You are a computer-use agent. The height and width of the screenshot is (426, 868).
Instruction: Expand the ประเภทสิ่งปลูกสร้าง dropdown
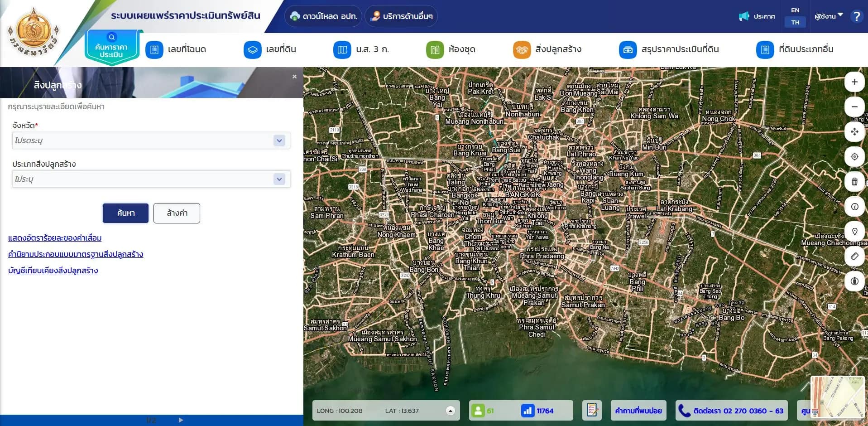pos(279,179)
